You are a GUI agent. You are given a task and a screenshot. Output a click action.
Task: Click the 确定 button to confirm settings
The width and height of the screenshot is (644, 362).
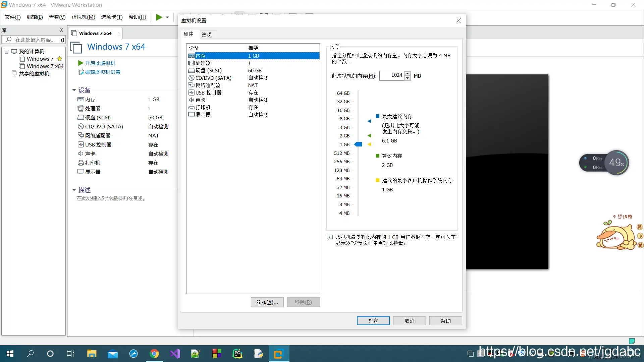[373, 321]
